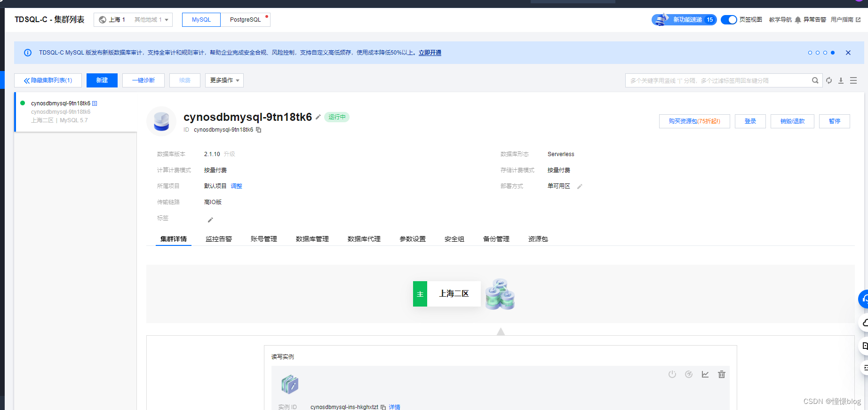This screenshot has height=410, width=868.
Task: Select cluster cynosdbmysql-9tn18tk6 in list
Action: pyautogui.click(x=76, y=112)
